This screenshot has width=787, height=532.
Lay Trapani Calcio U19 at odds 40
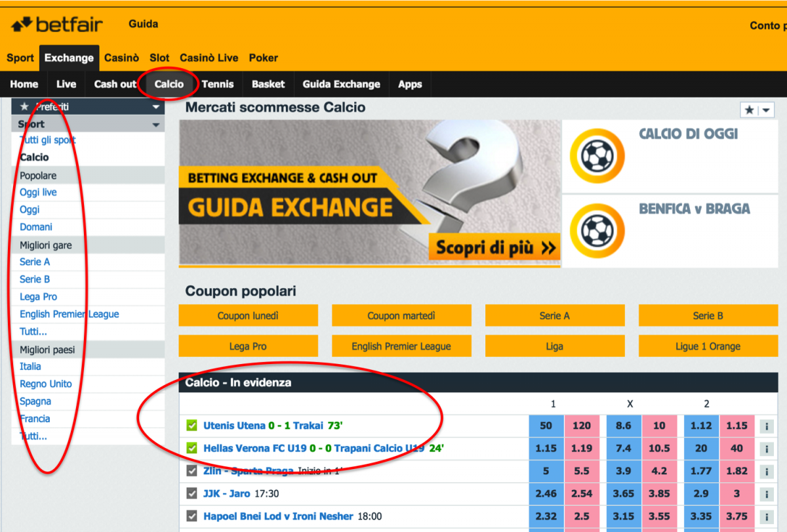(x=737, y=449)
